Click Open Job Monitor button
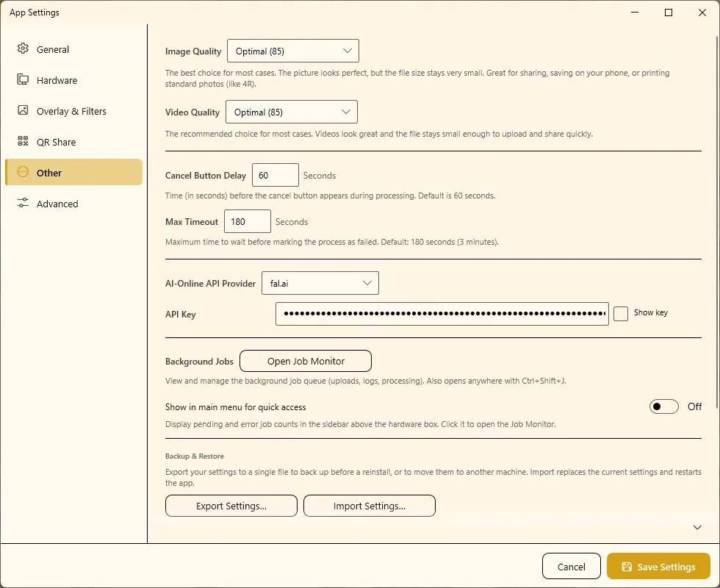Viewport: 720px width, 588px height. pos(306,361)
